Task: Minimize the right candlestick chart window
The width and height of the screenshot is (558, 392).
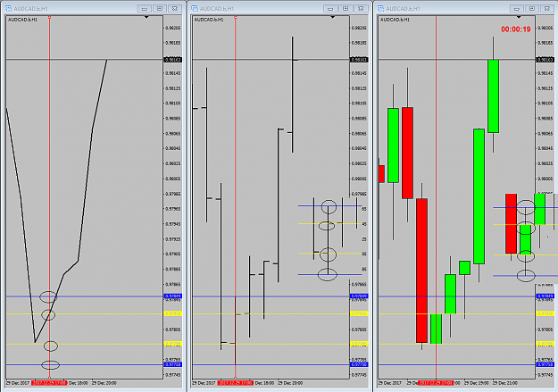Action: (x=517, y=9)
